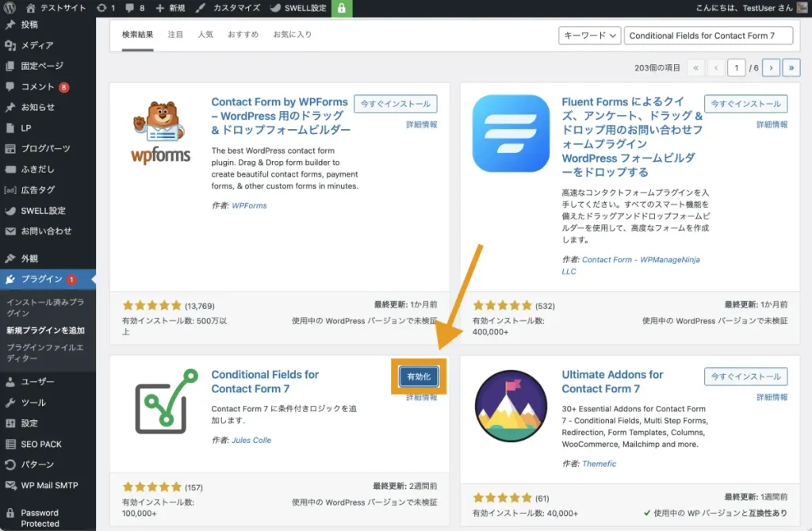812x531 pixels.
Task: Open WP Mail SMTP sidebar menu
Action: point(49,485)
